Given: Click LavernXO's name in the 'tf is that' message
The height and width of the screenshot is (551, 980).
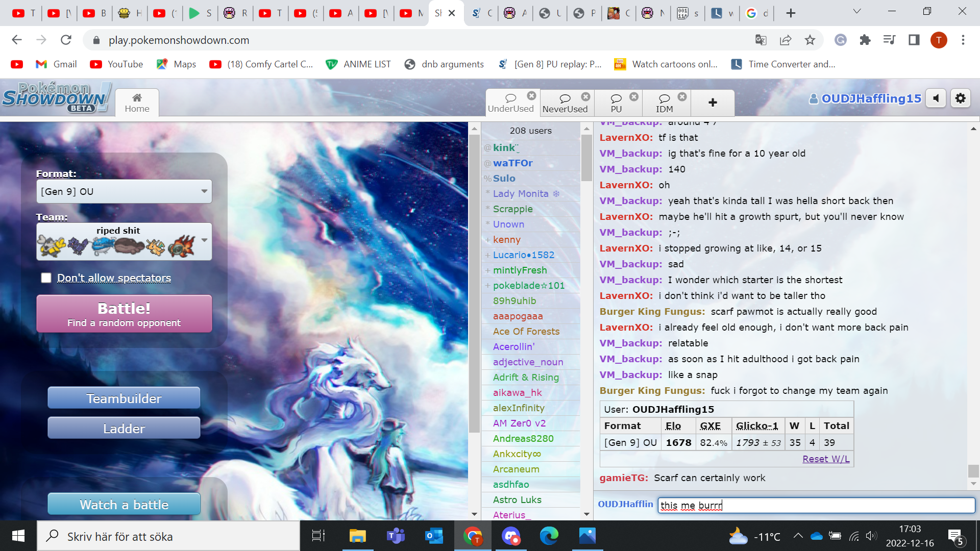Looking at the screenshot, I should point(626,137).
